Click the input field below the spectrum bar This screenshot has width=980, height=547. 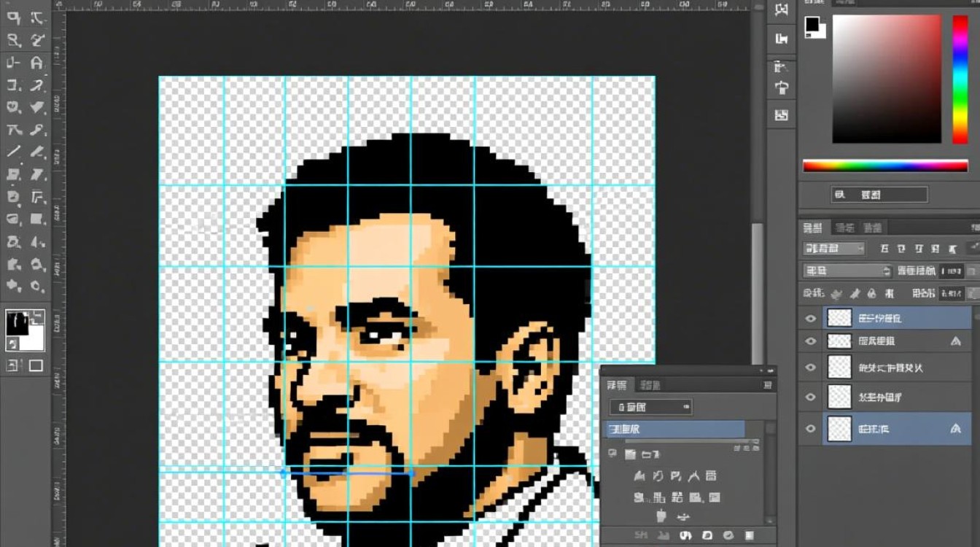coord(879,195)
